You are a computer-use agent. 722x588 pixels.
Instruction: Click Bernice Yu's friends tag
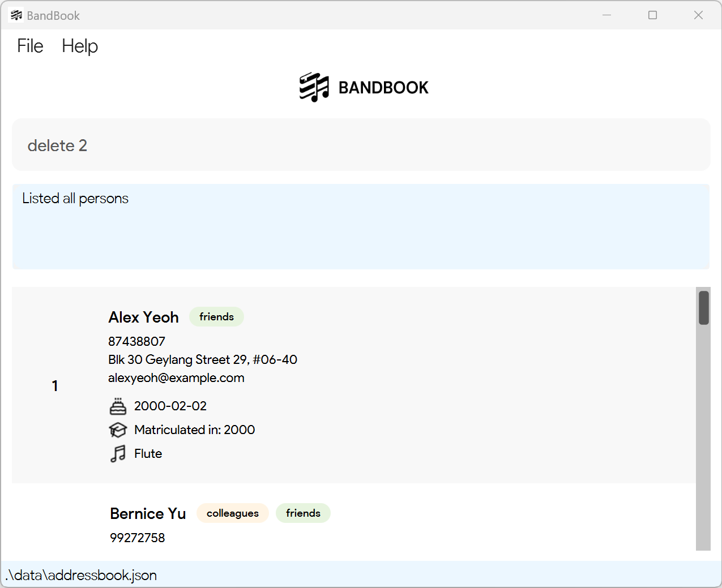[x=303, y=513]
